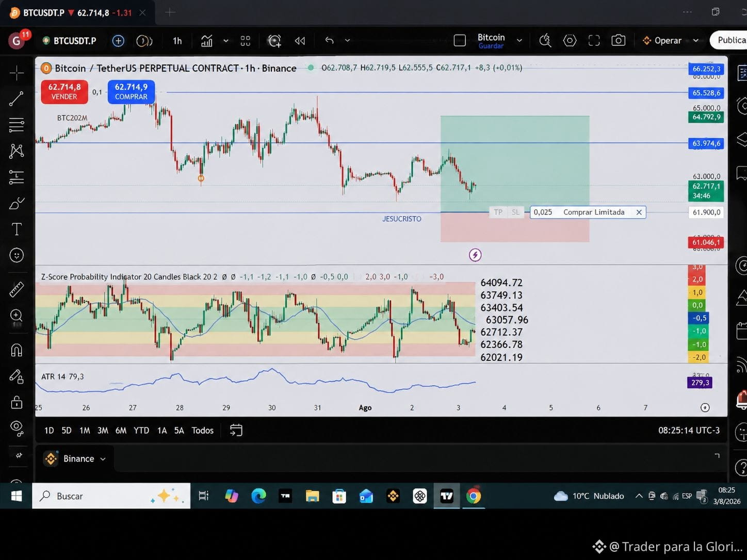Undo the last chart action

pyautogui.click(x=330, y=40)
